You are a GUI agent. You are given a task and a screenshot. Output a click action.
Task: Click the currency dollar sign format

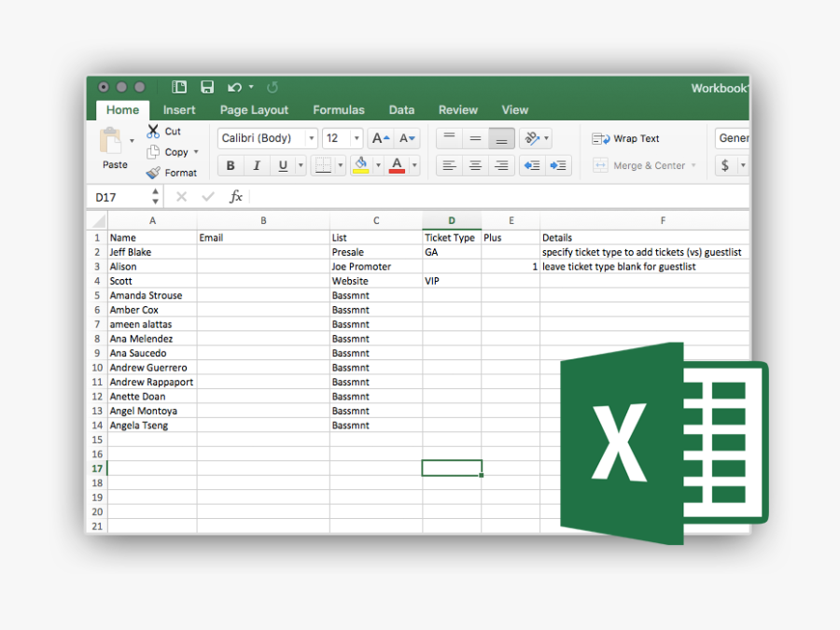[725, 165]
